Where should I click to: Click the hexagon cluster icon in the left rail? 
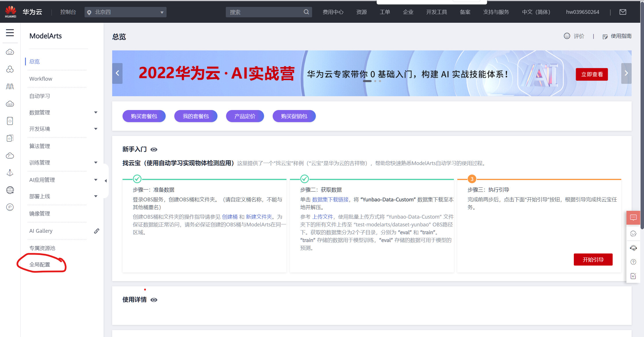point(10,69)
